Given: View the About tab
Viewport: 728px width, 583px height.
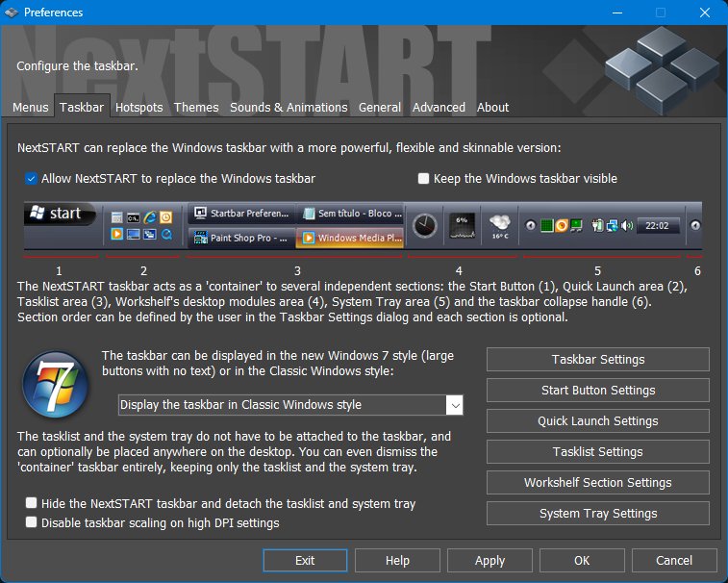Looking at the screenshot, I should tap(492, 108).
